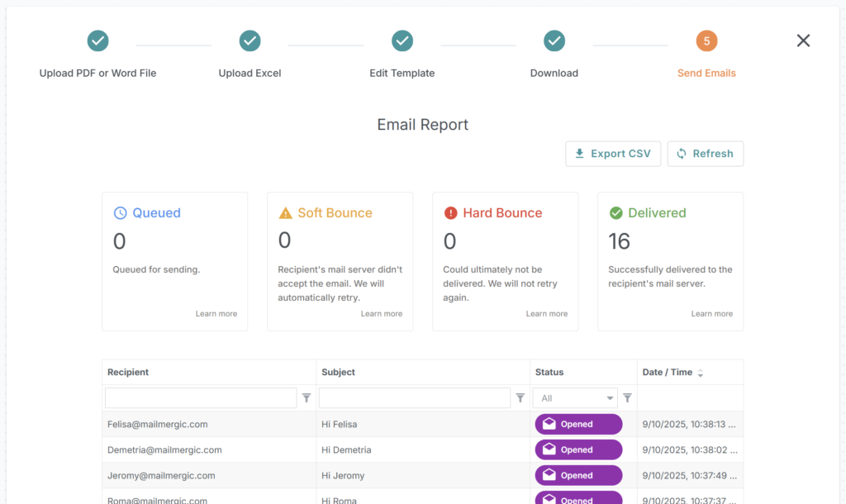Click the funnel filter icon in Recipient column
The width and height of the screenshot is (846, 504).
307,397
